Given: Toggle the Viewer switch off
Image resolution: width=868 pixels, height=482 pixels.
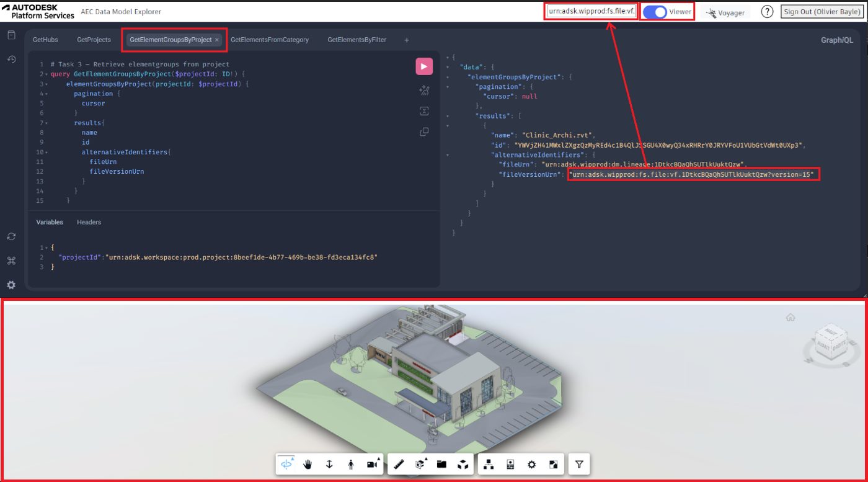Looking at the screenshot, I should click(x=655, y=12).
